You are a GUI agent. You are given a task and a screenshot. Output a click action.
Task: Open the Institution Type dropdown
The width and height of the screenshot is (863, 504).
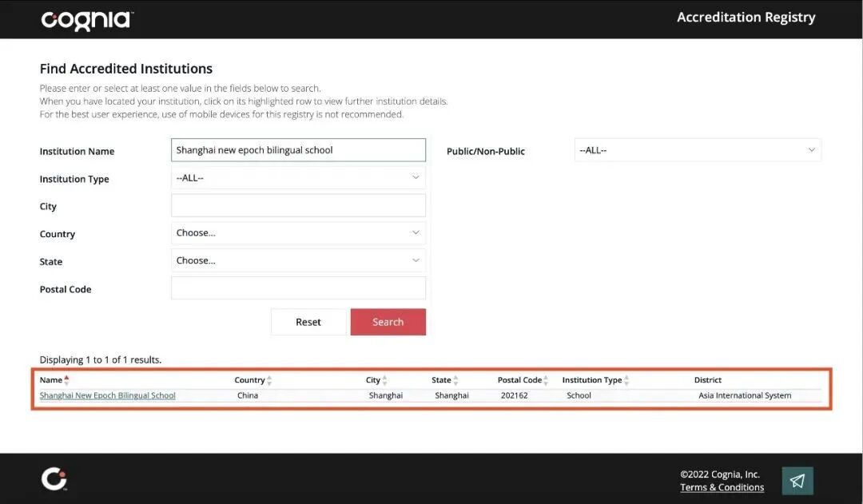pyautogui.click(x=298, y=178)
